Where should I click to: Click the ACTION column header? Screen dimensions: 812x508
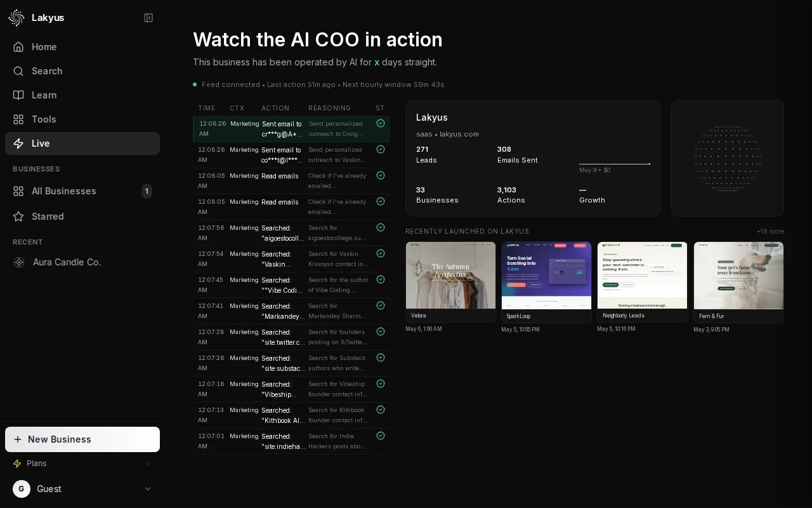tap(275, 108)
